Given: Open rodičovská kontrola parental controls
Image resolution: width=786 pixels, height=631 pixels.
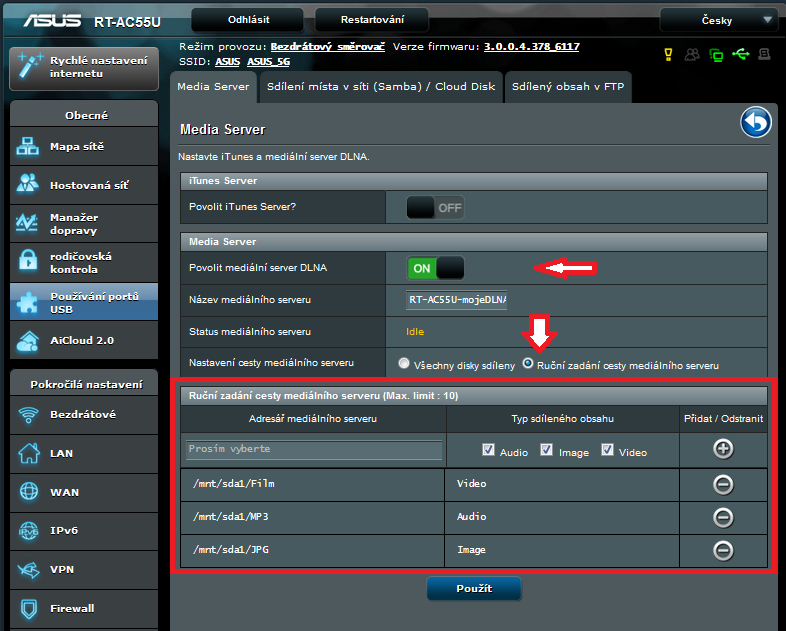Looking at the screenshot, I should [x=82, y=262].
